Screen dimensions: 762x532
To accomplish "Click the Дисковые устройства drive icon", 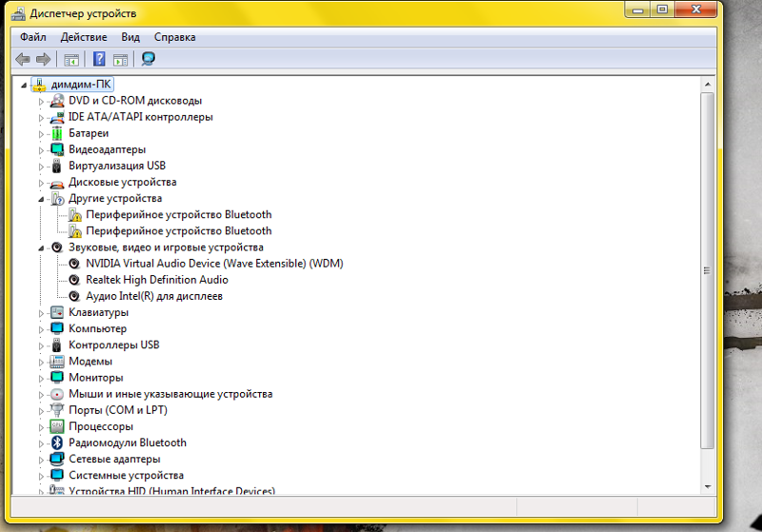I will pos(57,183).
